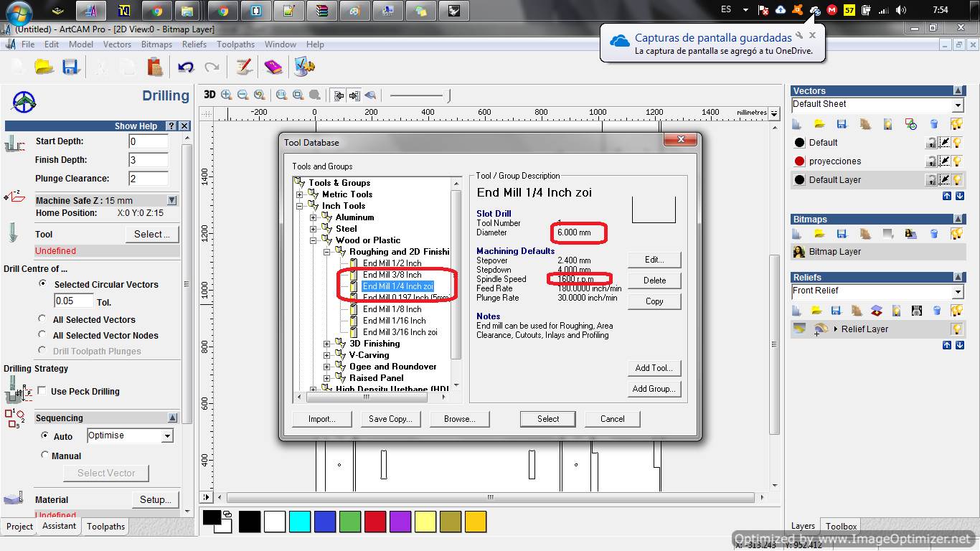The height and width of the screenshot is (551, 980).
Task: Cancel the Tool Database dialog
Action: [612, 419]
